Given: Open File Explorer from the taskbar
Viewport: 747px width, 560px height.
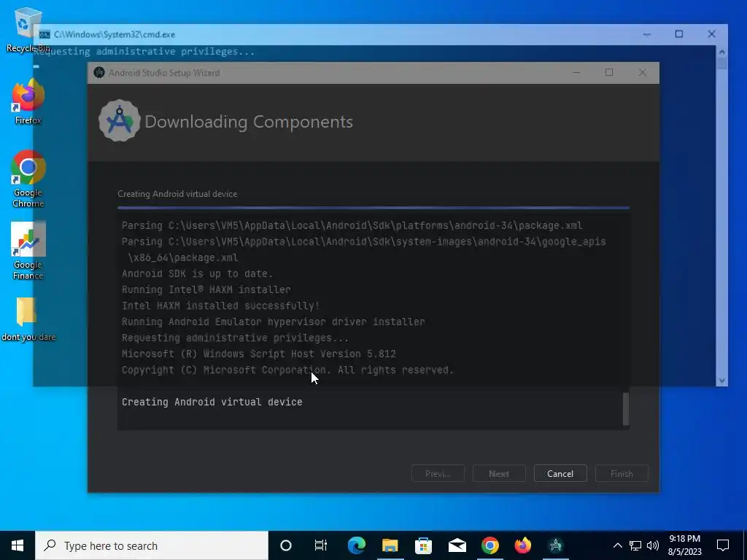Looking at the screenshot, I should pyautogui.click(x=390, y=545).
